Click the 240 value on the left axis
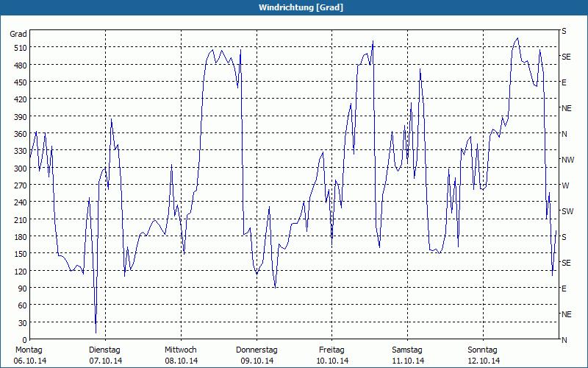The image size is (588, 368). click(21, 203)
